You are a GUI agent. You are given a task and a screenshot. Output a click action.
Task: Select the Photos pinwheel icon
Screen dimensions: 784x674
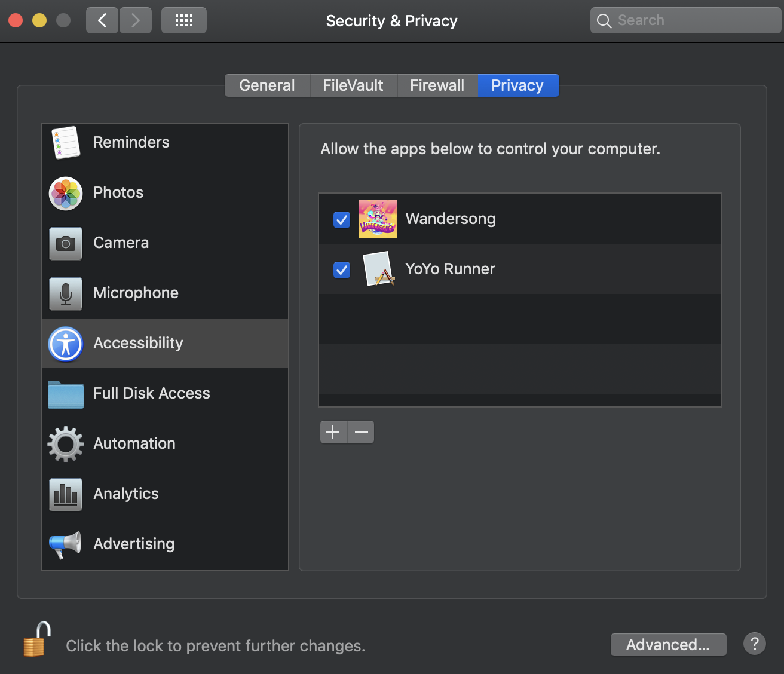pos(66,193)
